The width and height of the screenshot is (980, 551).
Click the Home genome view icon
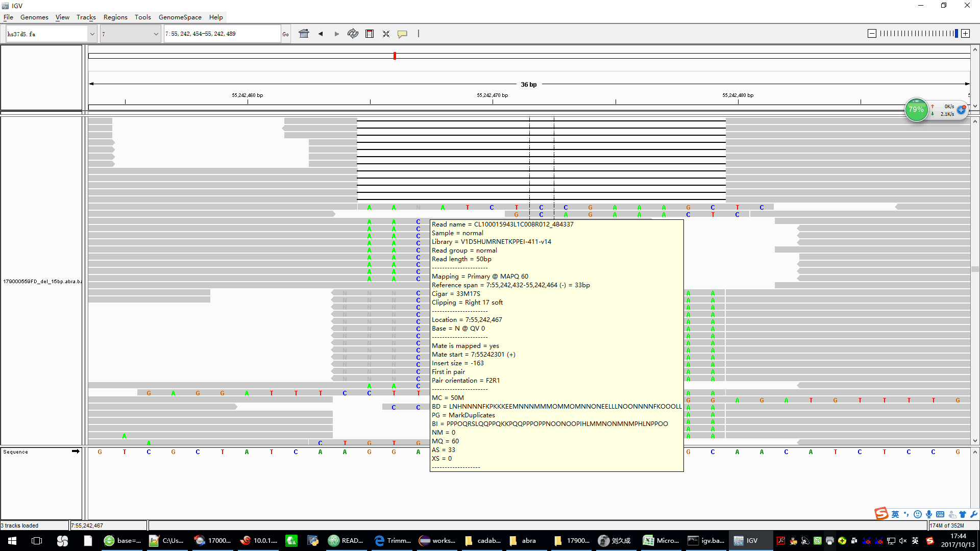pyautogui.click(x=304, y=34)
